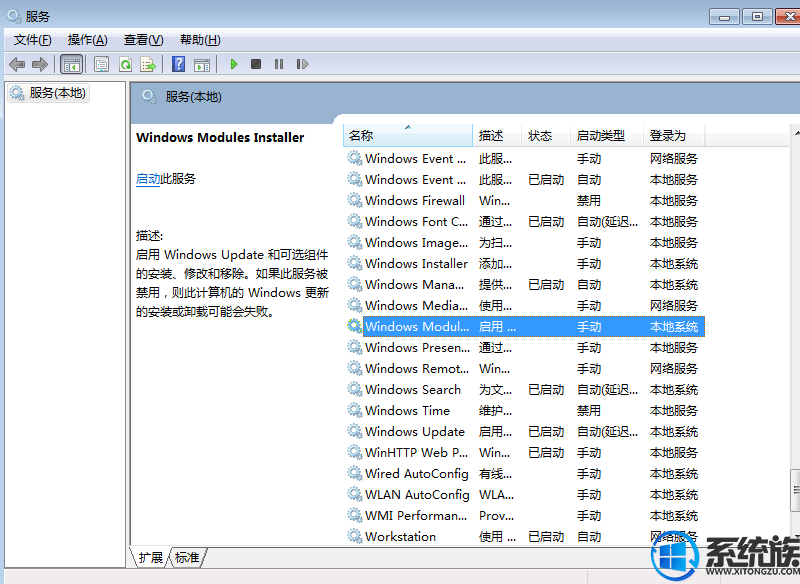This screenshot has height=584, width=800.
Task: Sort by the 状态 column header
Action: [545, 136]
